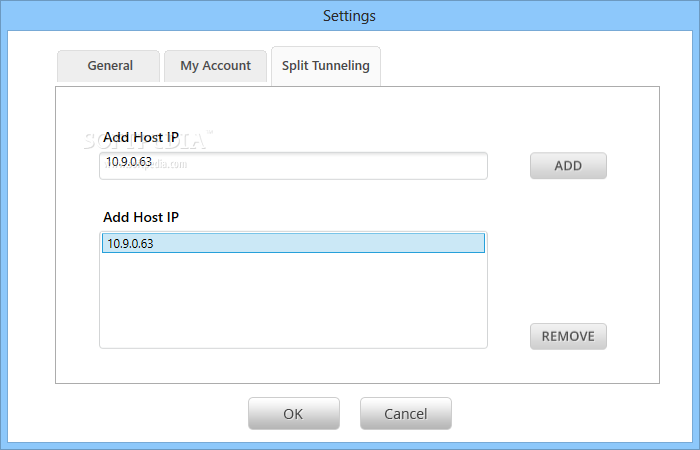Switch to the General tab
This screenshot has height=450, width=700.
coord(108,66)
